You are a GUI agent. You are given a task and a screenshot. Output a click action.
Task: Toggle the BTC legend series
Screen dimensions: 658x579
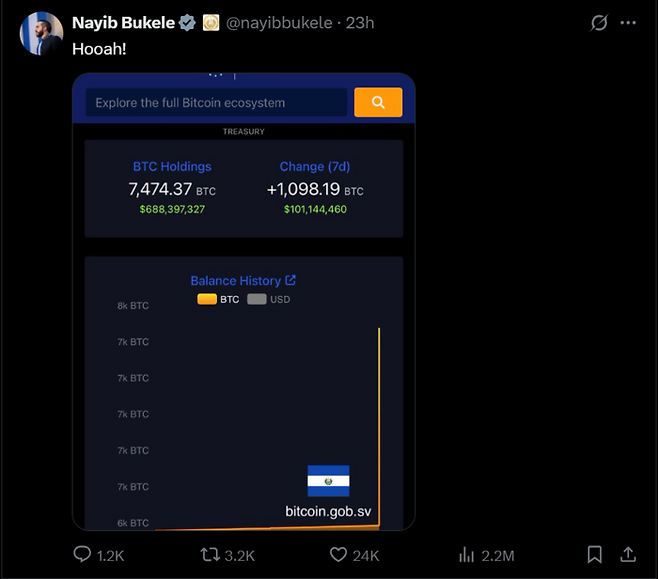(x=218, y=299)
